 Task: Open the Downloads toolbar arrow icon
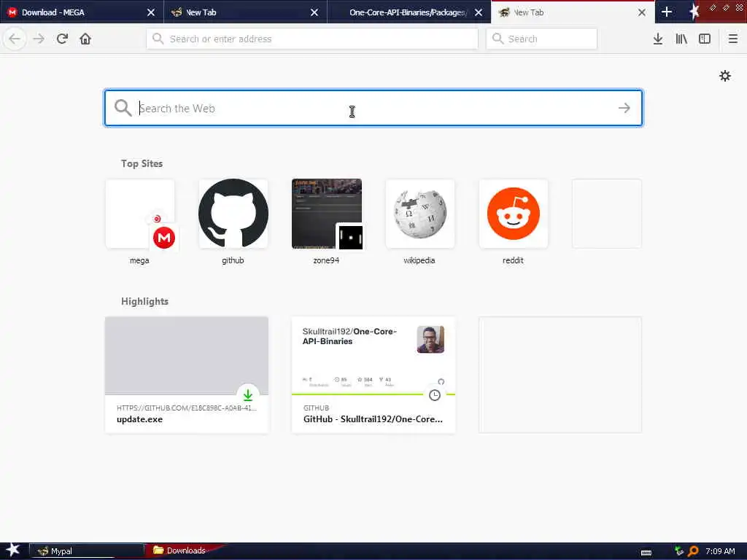[658, 39]
